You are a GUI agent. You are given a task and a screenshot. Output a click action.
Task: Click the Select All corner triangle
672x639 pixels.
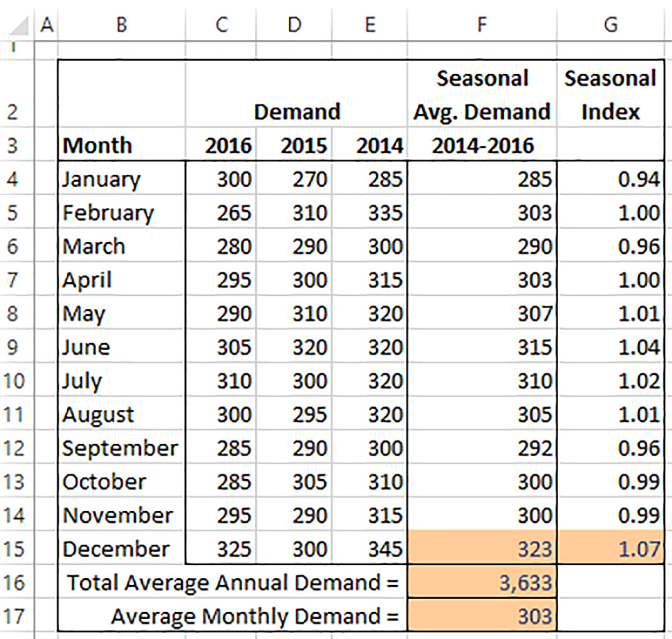[x=19, y=26]
